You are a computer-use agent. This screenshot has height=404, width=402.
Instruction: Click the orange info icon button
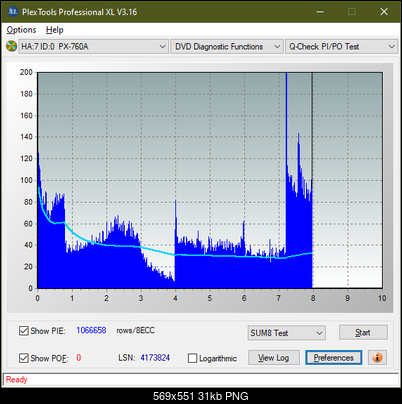[x=377, y=358]
